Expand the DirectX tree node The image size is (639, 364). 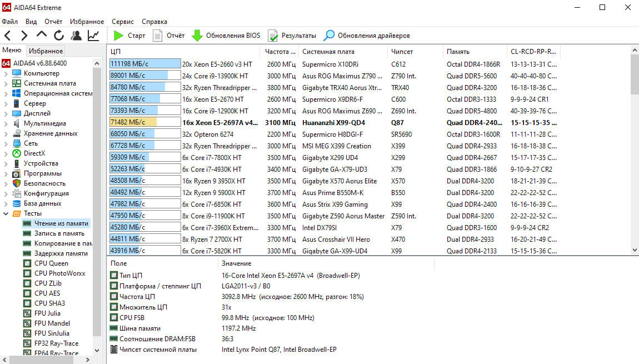tap(6, 154)
